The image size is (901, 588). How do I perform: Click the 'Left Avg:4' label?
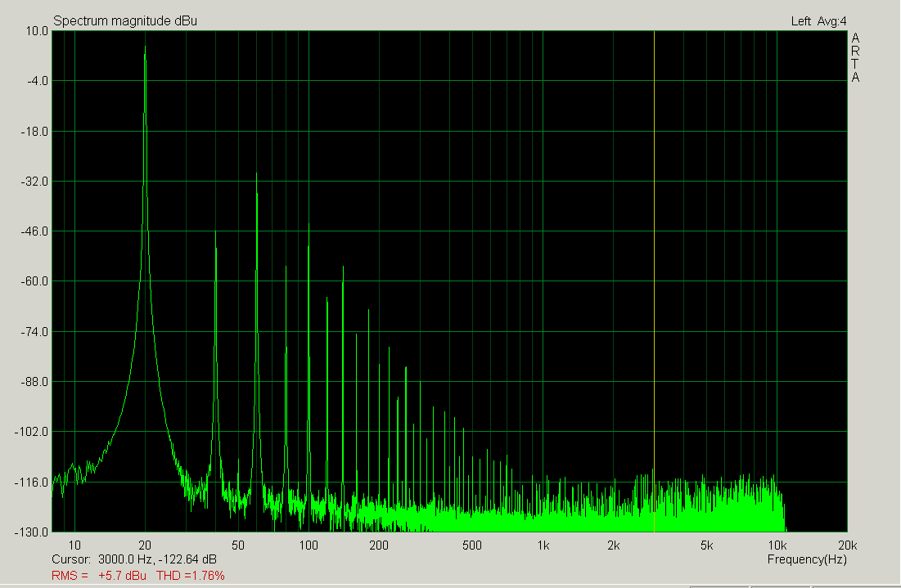coord(819,21)
